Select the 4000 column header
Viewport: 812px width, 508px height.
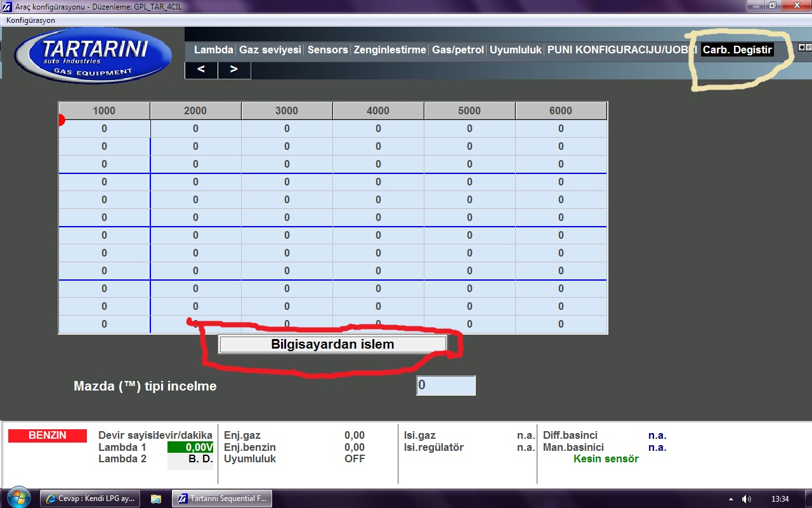[378, 110]
